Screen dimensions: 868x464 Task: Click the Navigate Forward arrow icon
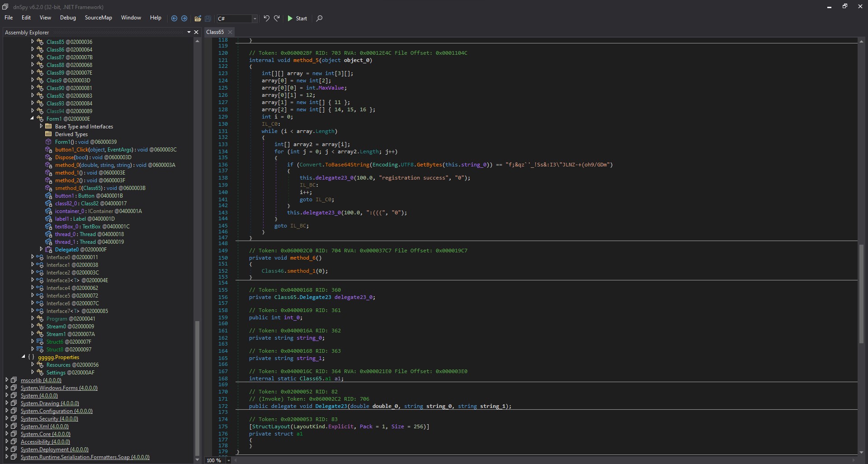click(184, 19)
